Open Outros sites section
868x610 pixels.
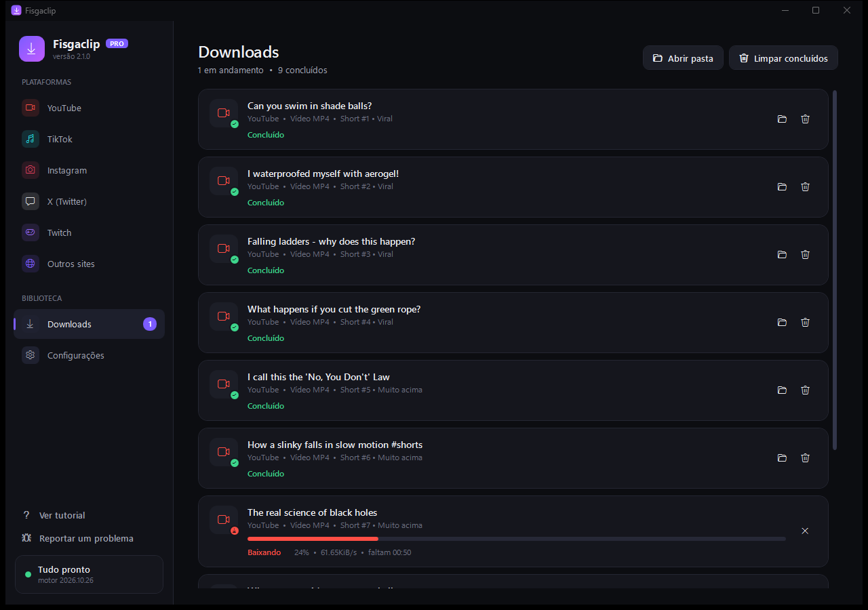click(x=89, y=264)
